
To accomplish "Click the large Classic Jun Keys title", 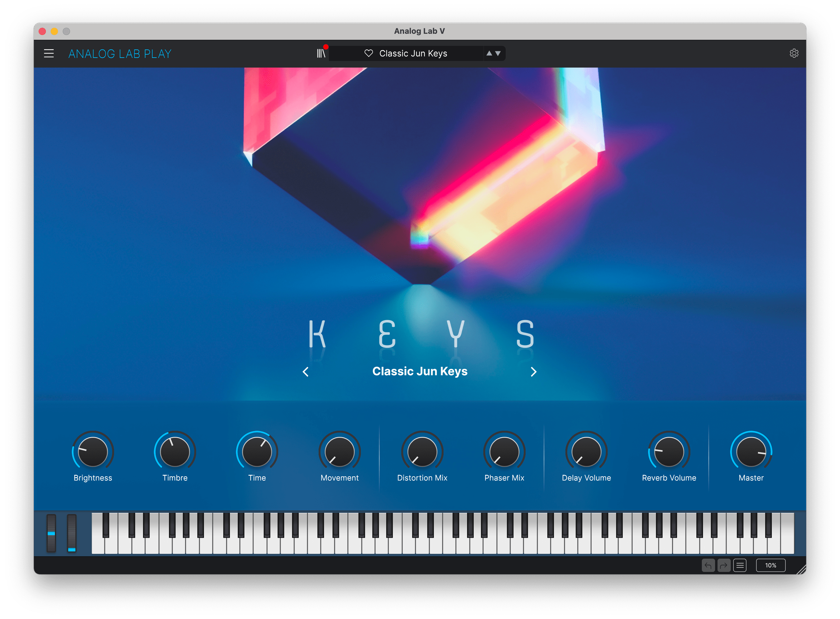I will coord(420,371).
